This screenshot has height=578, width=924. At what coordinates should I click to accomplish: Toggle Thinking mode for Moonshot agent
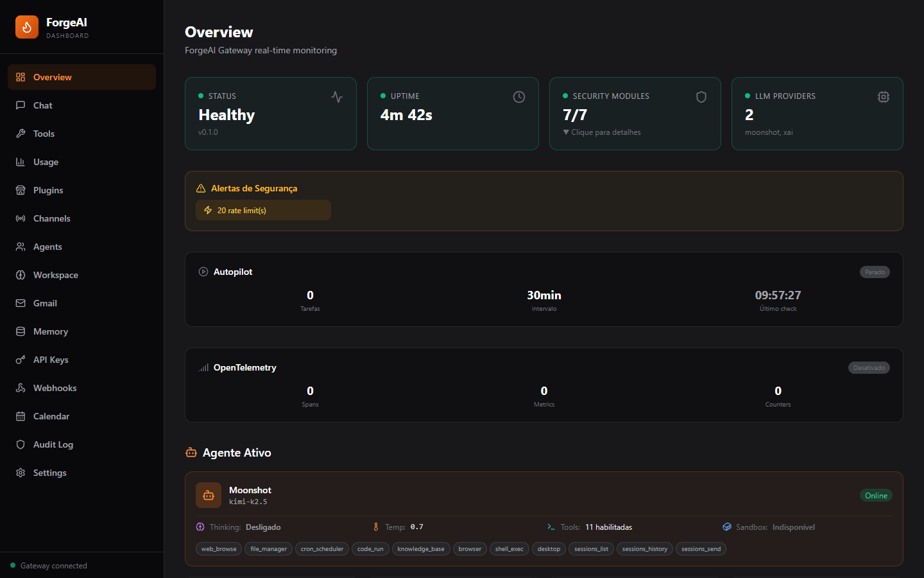[x=262, y=527]
